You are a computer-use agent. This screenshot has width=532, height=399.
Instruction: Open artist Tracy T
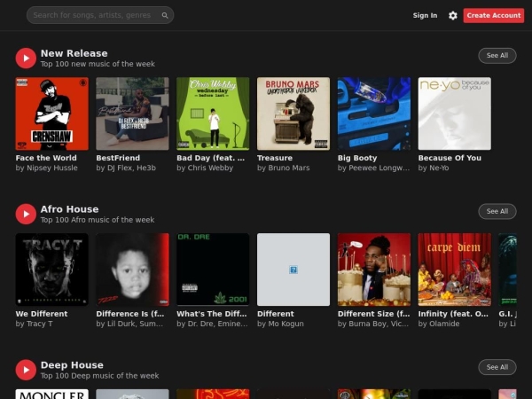coord(34,324)
